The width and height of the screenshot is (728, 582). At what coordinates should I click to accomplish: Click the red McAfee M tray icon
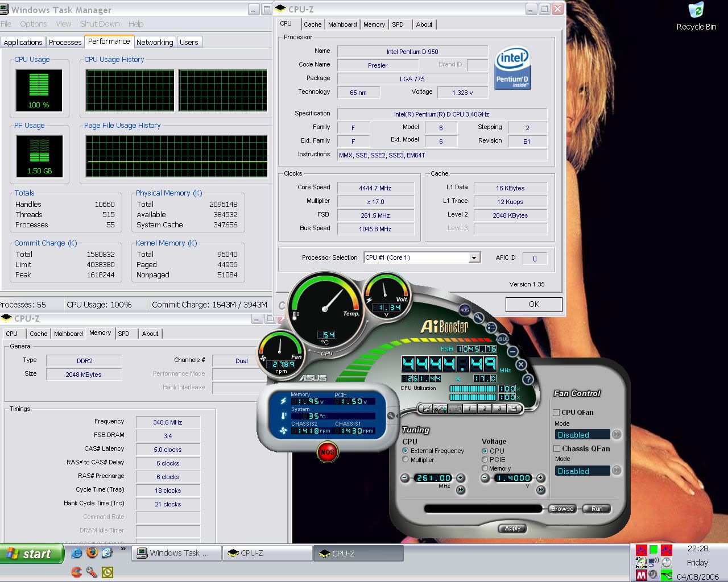642,575
